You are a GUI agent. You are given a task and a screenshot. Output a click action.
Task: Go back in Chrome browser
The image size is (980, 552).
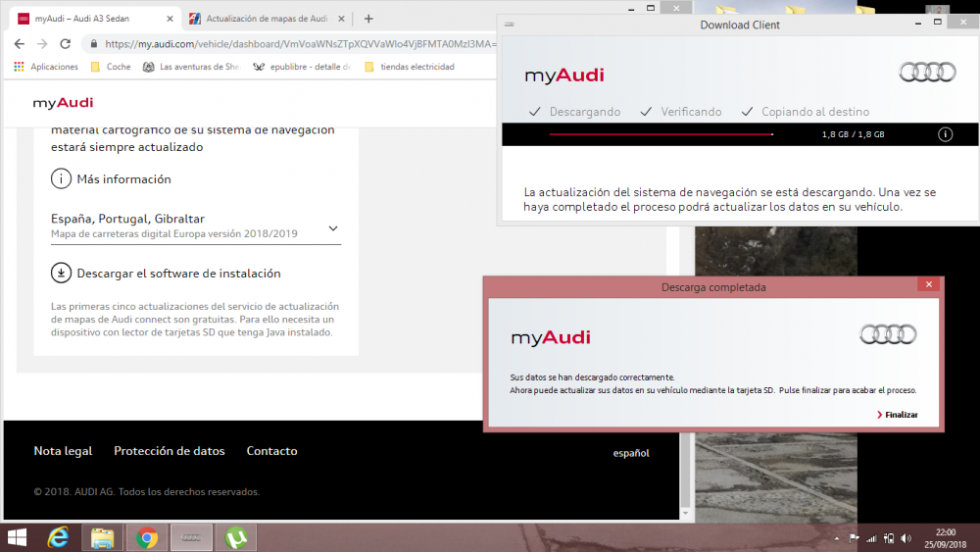pos(20,44)
